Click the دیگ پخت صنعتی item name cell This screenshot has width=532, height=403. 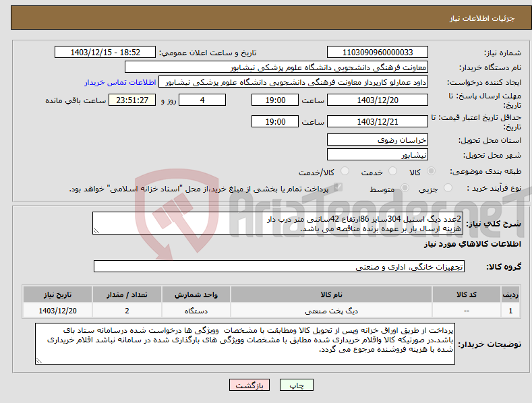[x=331, y=311]
